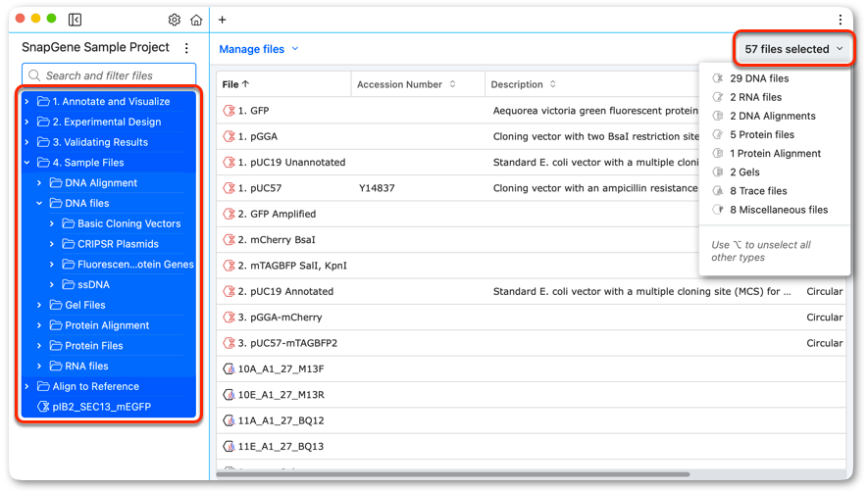The width and height of the screenshot is (868, 491).
Task: Collapse DNA files folder chevron
Action: [39, 204]
